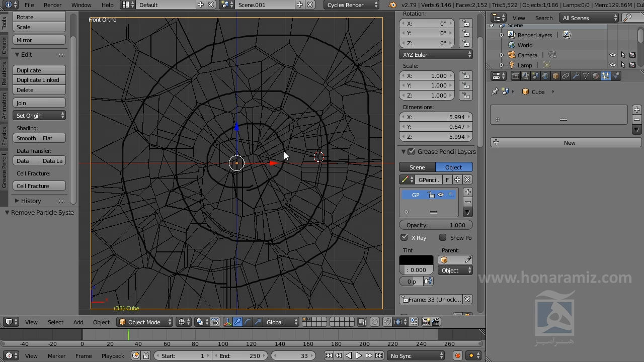Click the Mirror button

pyautogui.click(x=40, y=40)
